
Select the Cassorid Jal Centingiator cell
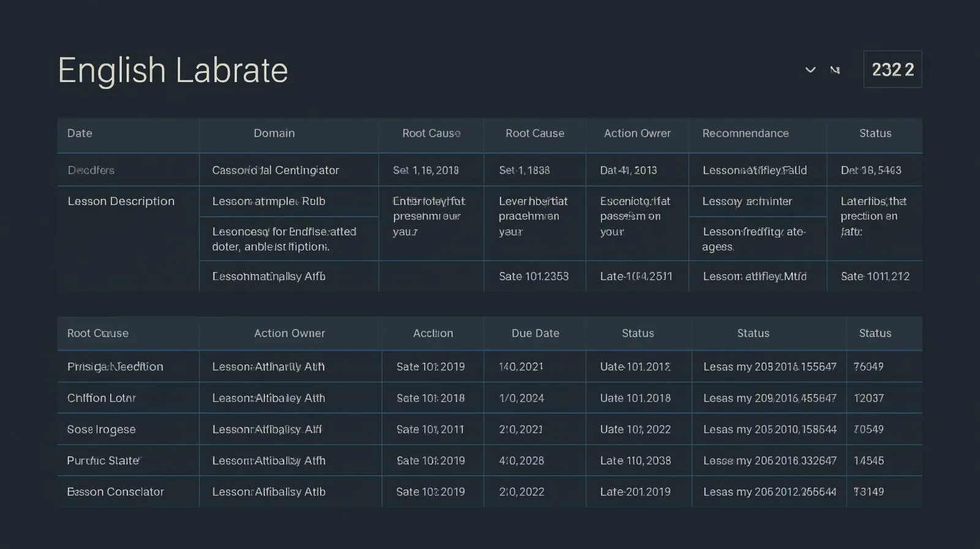coord(275,170)
